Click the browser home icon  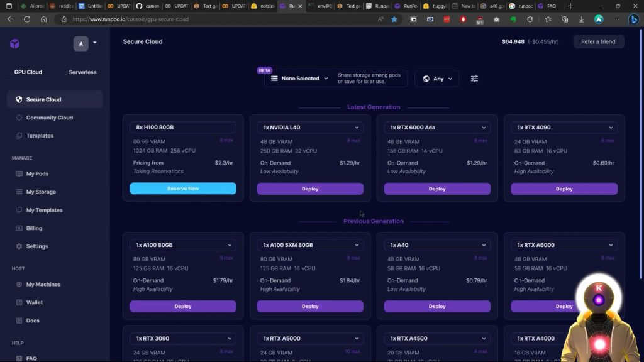click(43, 19)
